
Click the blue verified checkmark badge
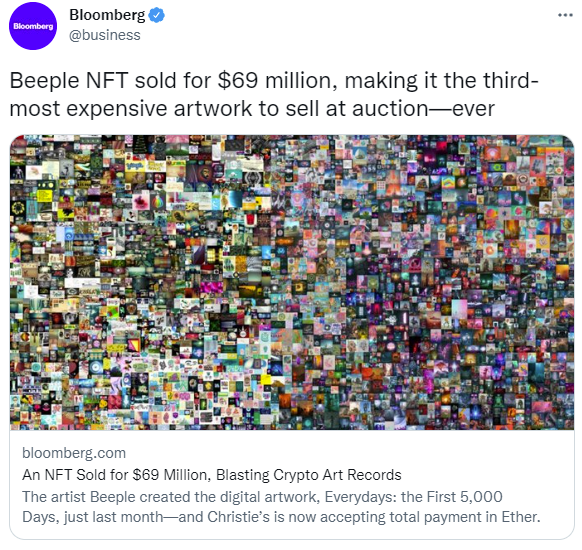[x=157, y=15]
